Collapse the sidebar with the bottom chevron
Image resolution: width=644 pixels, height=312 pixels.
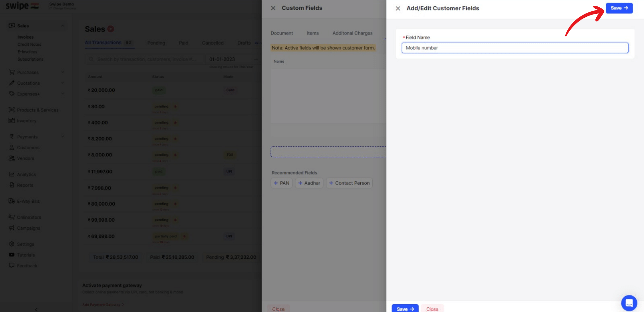click(x=36, y=309)
